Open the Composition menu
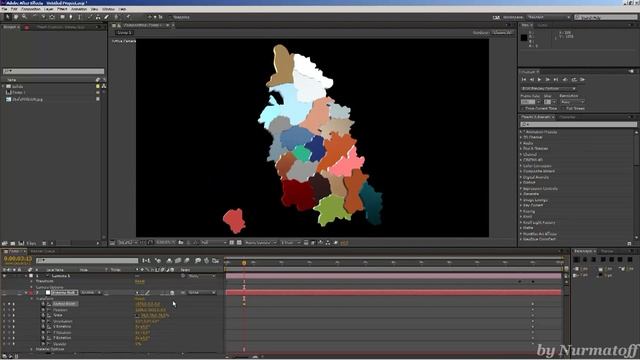 31,9
